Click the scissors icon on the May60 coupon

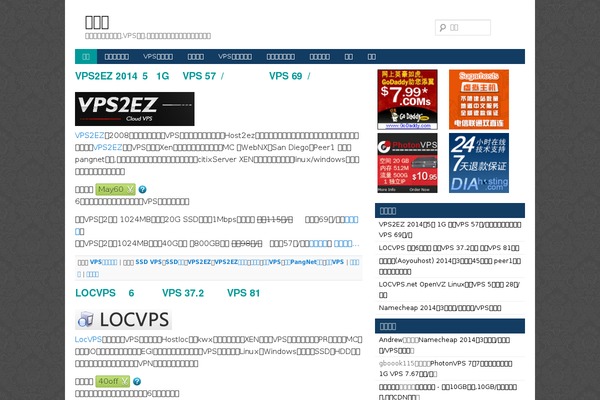point(130,189)
